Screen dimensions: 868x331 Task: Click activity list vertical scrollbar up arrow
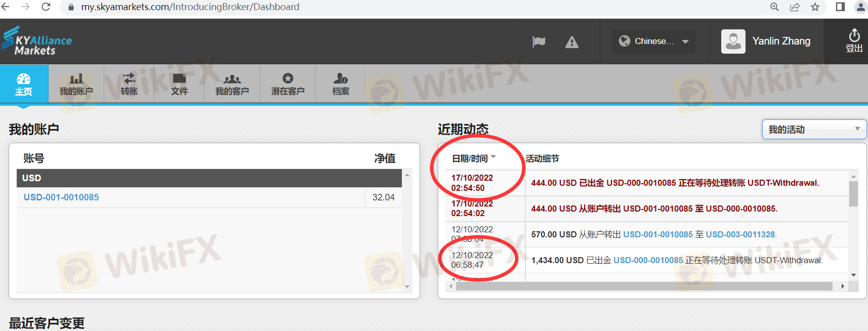[x=854, y=176]
